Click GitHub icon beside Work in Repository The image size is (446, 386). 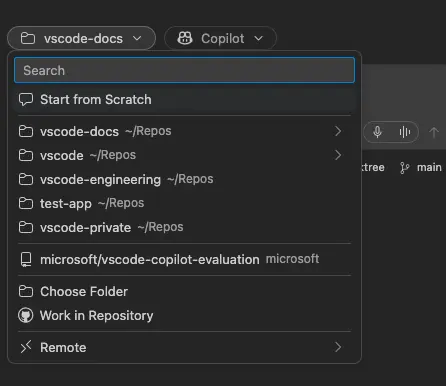click(26, 315)
